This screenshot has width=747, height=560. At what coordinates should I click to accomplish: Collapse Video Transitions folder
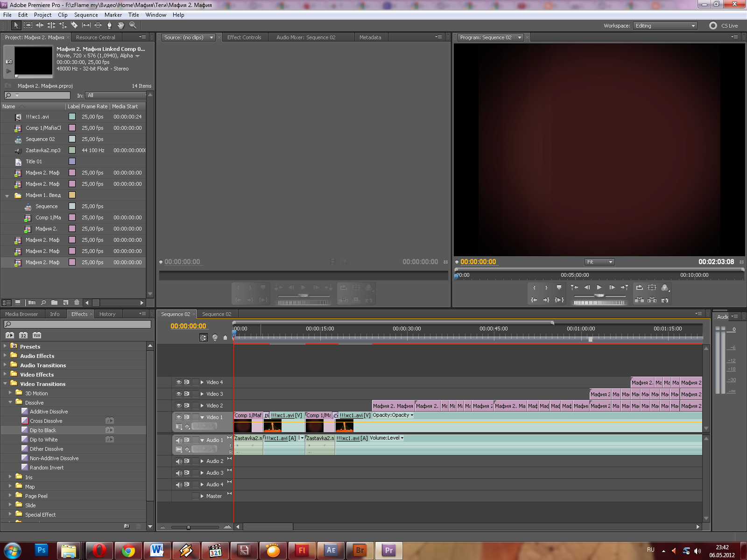coord(5,384)
